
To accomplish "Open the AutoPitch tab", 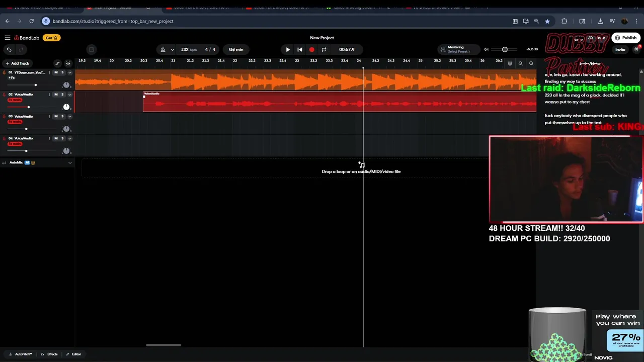I will pyautogui.click(x=21, y=354).
